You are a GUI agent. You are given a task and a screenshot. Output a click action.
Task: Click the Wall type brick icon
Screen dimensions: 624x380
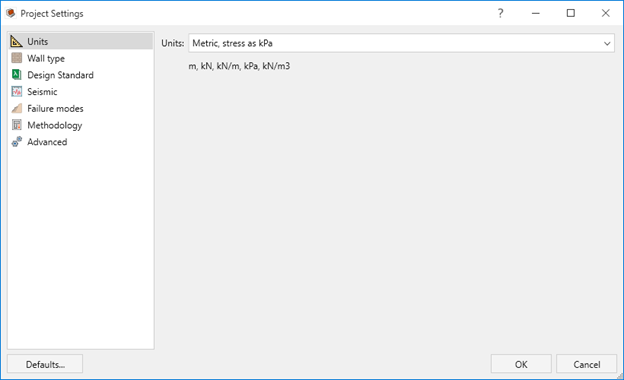(x=17, y=58)
